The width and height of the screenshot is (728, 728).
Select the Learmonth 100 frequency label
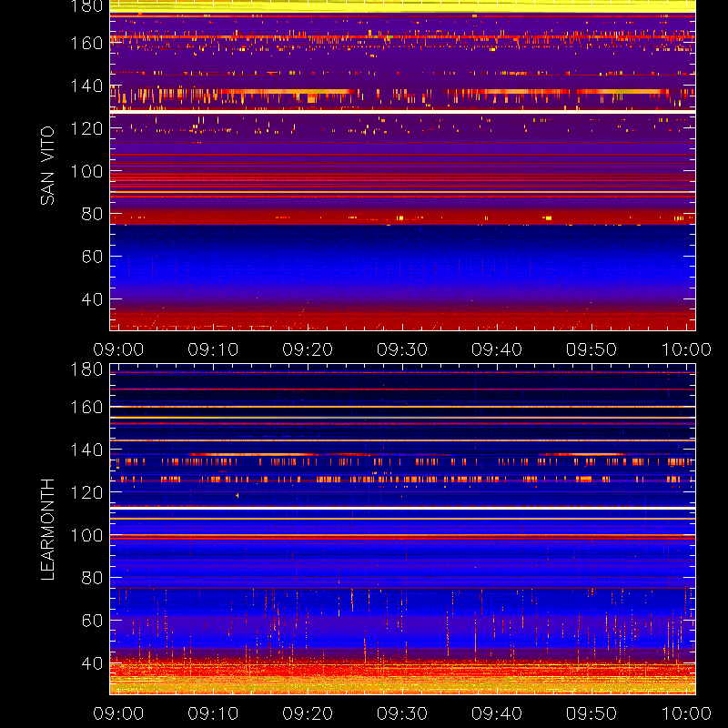[86, 535]
